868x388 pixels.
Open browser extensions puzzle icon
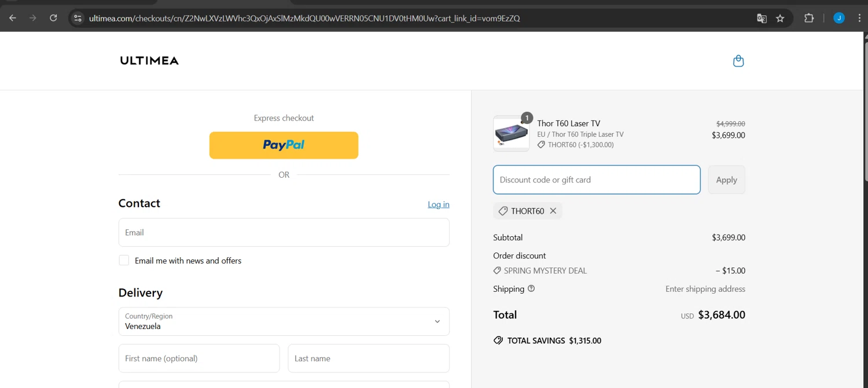(x=809, y=18)
